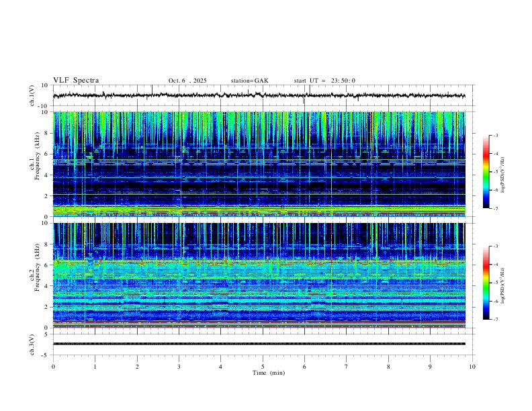Click the ch.1 color scale bar
Image resolution: width=532 pixels, height=411 pixels.
pyautogui.click(x=486, y=172)
